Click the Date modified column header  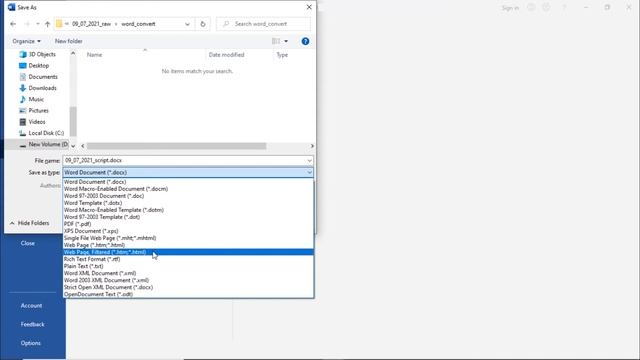point(226,55)
